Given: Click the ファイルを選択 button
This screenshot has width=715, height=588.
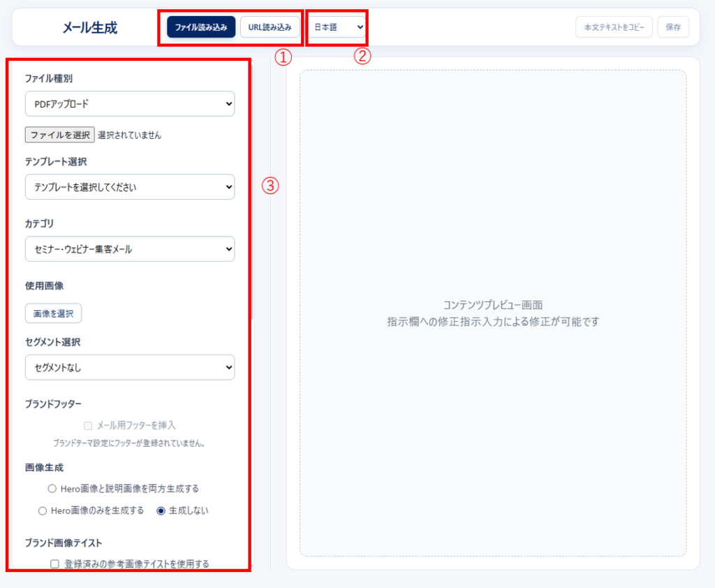Looking at the screenshot, I should tap(60, 135).
